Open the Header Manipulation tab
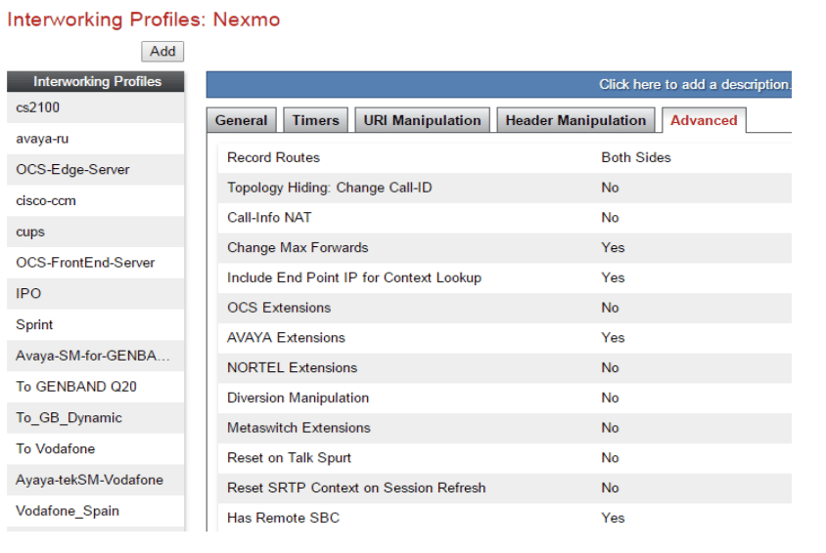This screenshot has height=553, width=826. click(576, 120)
